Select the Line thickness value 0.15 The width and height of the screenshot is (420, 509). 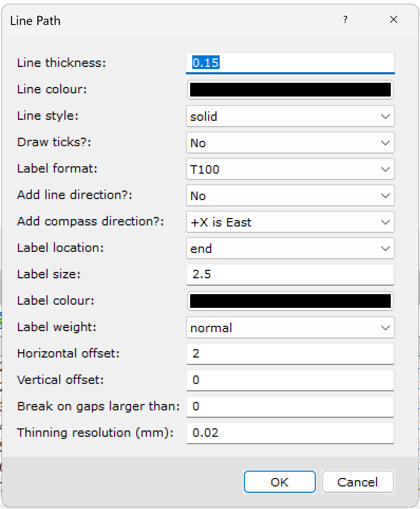290,63
